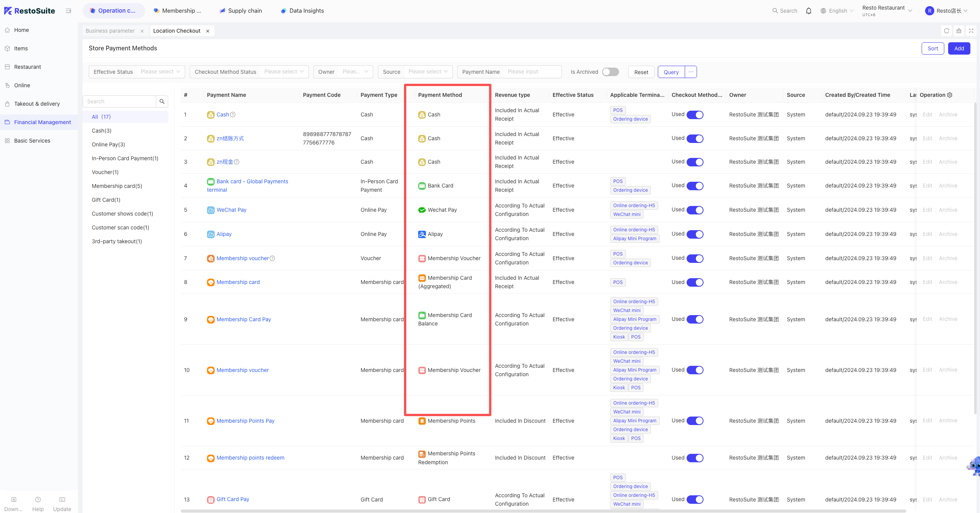Click the fullscreen expand icon top right
Screen dimensions: 980x513
(971, 31)
